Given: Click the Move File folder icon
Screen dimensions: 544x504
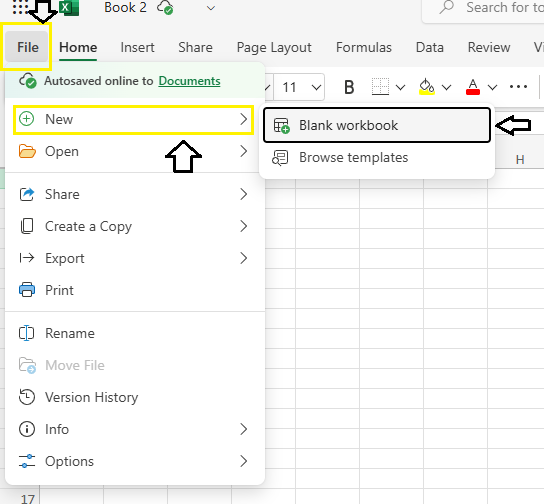Looking at the screenshot, I should tap(27, 365).
